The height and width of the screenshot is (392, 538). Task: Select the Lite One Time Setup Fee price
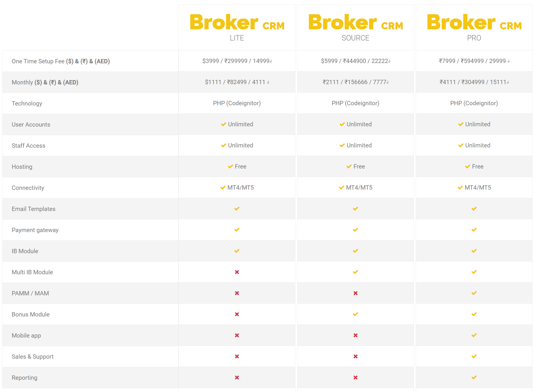237,61
